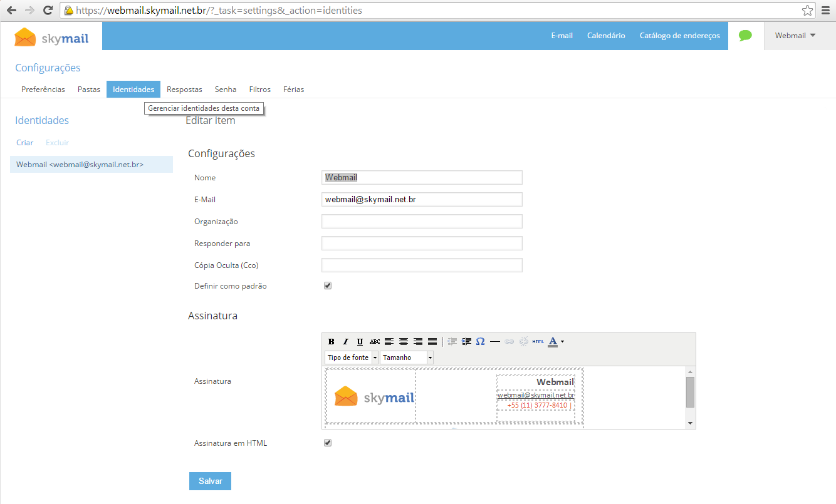Reload the page in browser
The image size is (836, 504).
[x=48, y=10]
